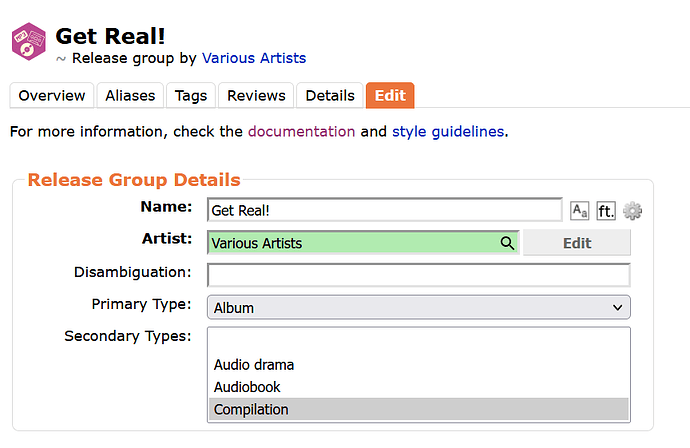Focus the Disambiguation input field
The image size is (690, 448).
418,275
